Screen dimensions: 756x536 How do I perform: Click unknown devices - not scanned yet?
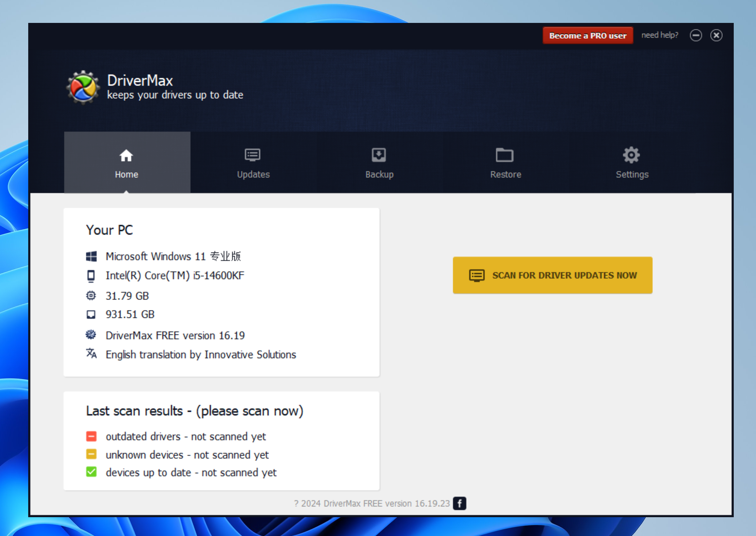click(187, 455)
